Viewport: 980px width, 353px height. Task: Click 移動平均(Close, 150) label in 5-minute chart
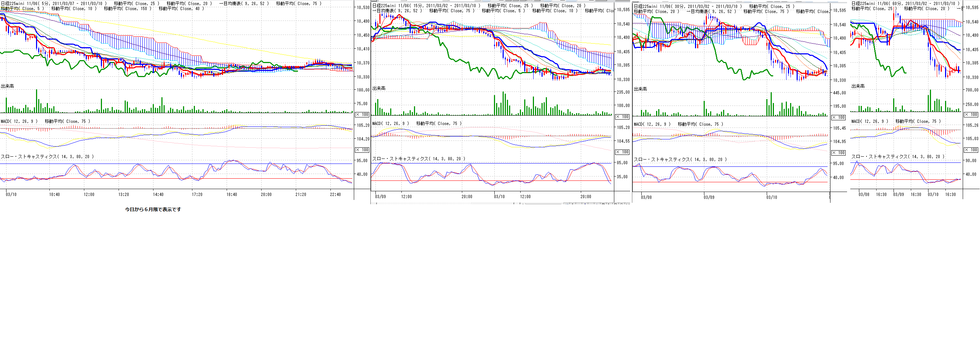point(127,9)
